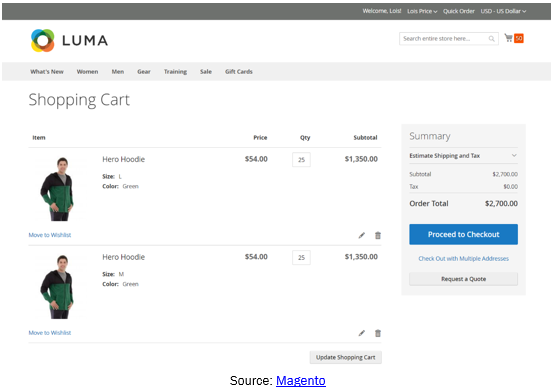
Task: Click quantity field for size M hoodie
Action: [301, 257]
